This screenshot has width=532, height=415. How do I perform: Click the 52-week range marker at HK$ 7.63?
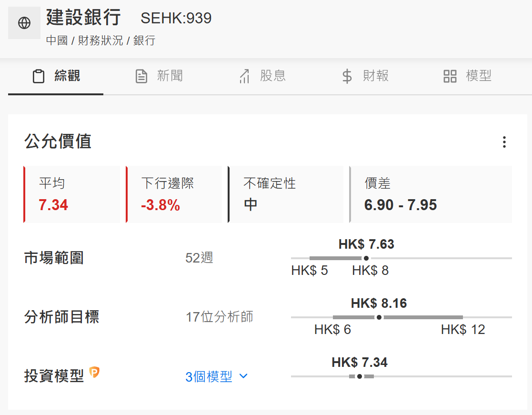366,258
